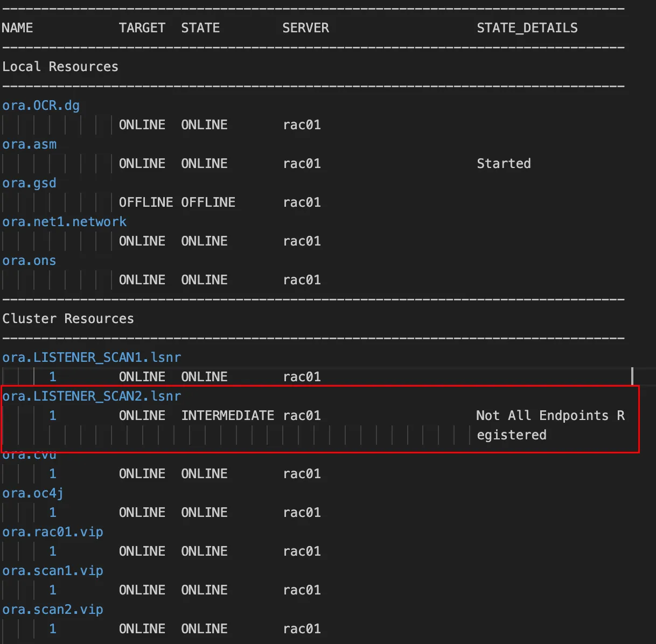
Task: Select the TARGET column header
Action: 142,27
